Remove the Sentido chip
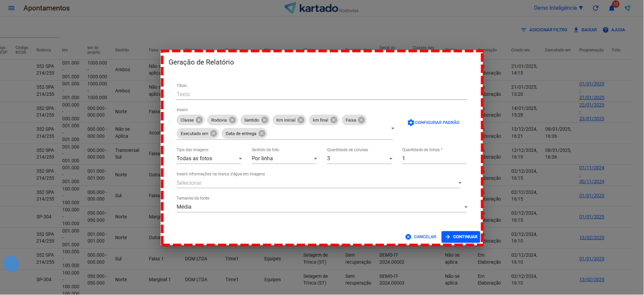644x295 pixels. coord(264,120)
